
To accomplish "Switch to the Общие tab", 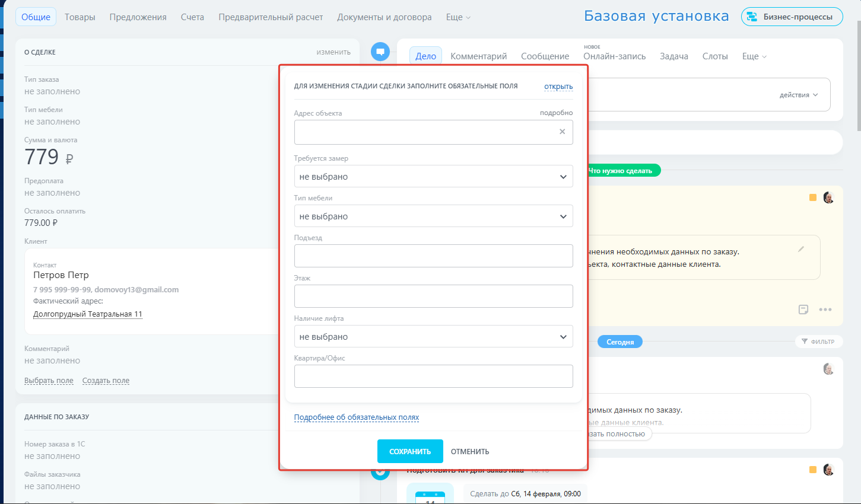I will click(36, 17).
